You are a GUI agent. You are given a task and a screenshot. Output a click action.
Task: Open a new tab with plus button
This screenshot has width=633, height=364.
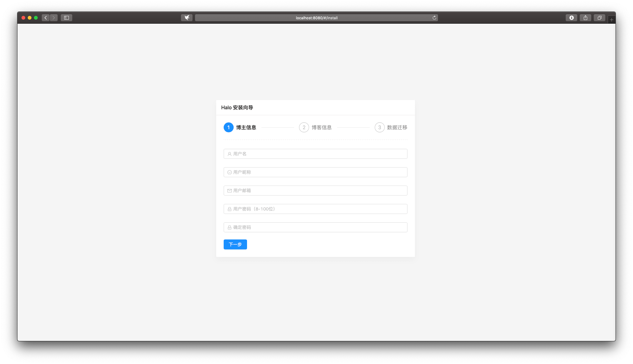tap(612, 20)
